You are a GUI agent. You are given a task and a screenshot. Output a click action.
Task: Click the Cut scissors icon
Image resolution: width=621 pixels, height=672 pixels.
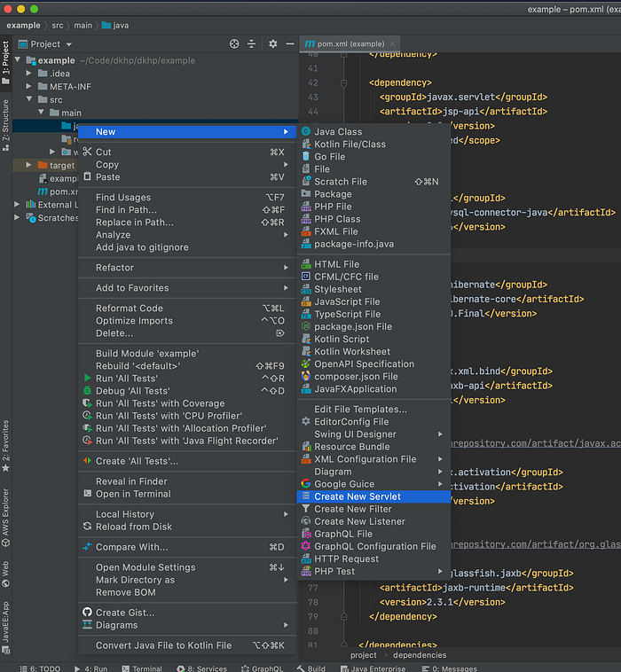(88, 152)
